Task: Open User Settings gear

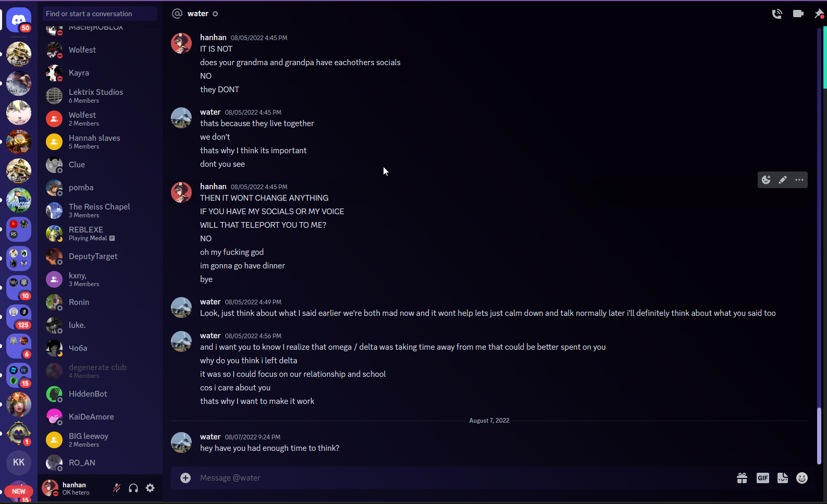Action: pyautogui.click(x=150, y=488)
